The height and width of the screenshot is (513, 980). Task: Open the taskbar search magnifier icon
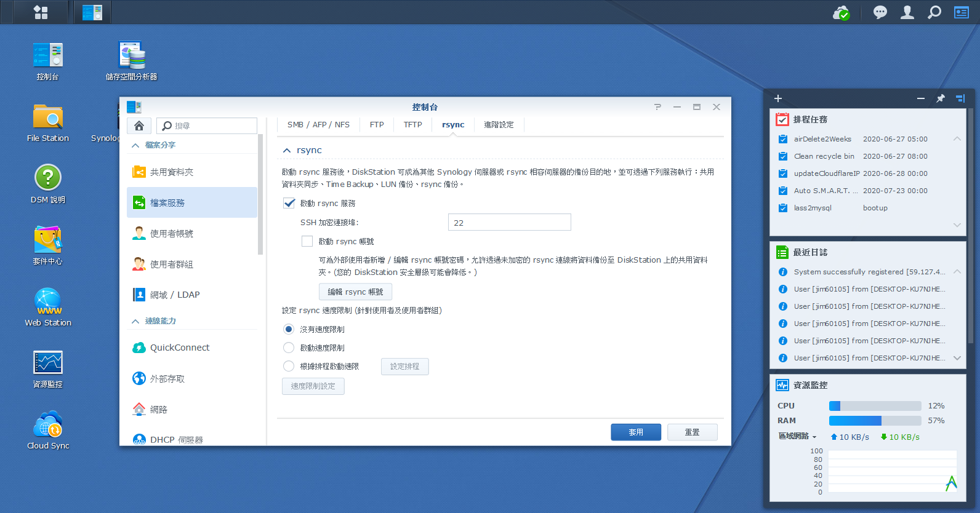[934, 12]
